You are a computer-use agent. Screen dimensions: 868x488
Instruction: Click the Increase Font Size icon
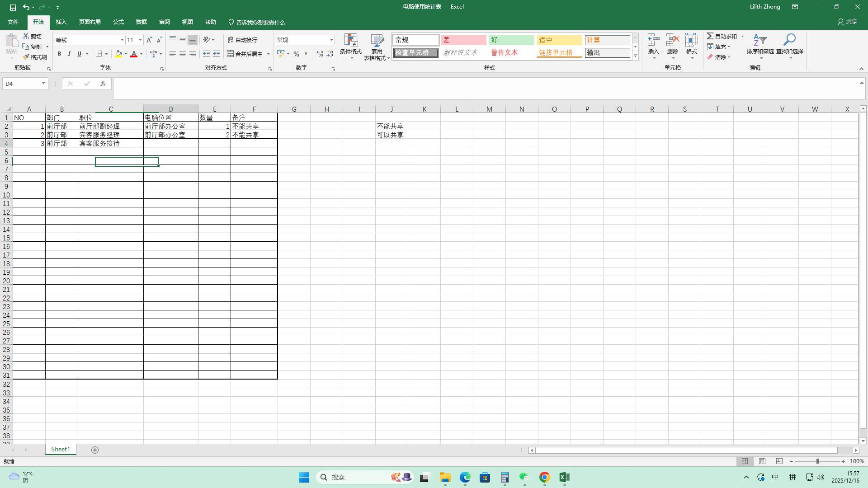(x=149, y=40)
